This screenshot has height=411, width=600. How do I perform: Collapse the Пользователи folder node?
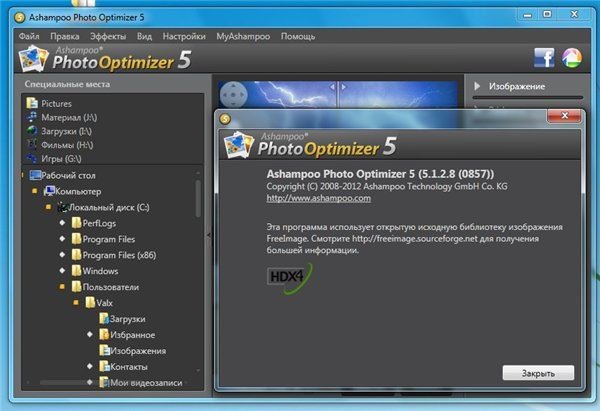(62, 286)
